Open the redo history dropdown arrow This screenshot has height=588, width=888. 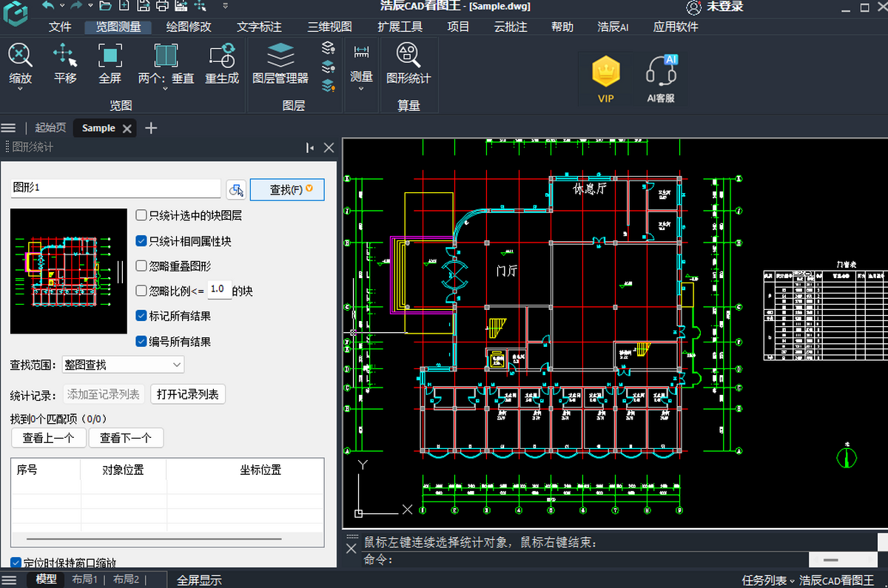pos(90,5)
